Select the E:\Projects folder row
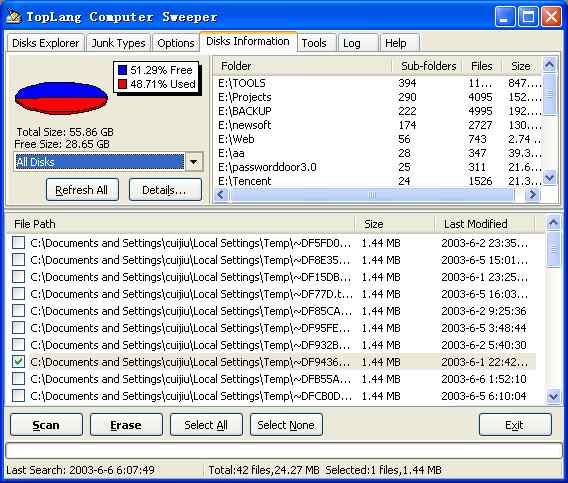 point(379,97)
